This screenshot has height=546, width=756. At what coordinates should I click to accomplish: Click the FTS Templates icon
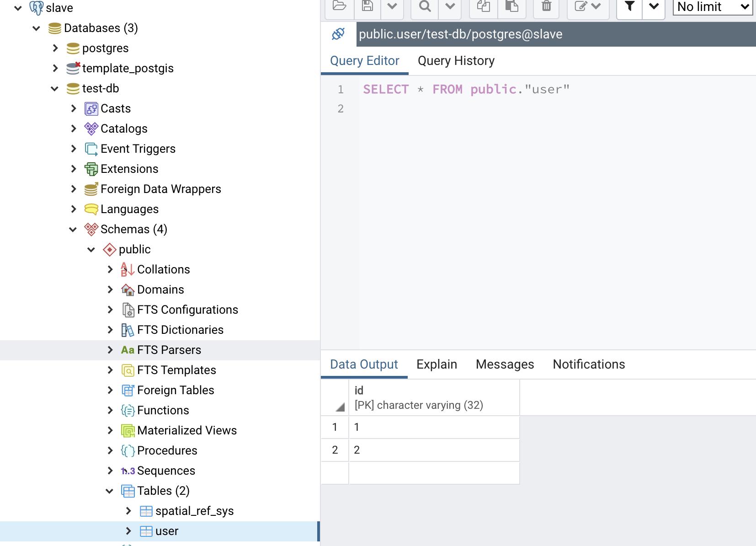(128, 370)
